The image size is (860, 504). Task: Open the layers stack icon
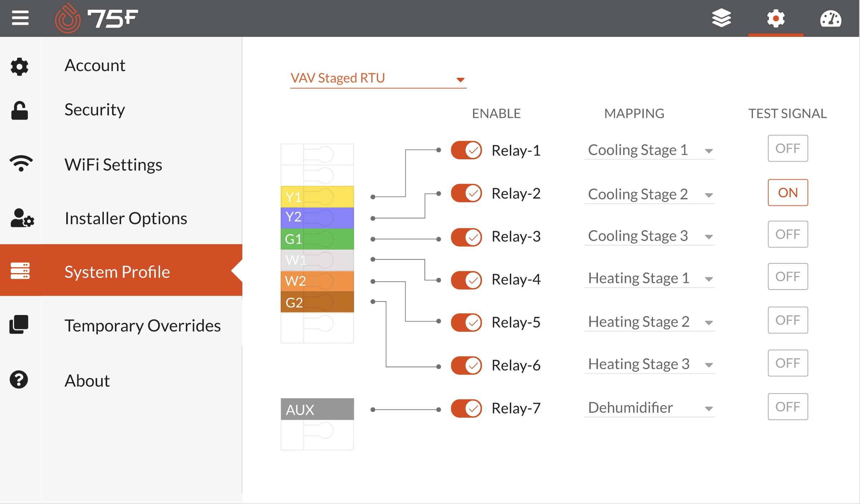tap(721, 18)
